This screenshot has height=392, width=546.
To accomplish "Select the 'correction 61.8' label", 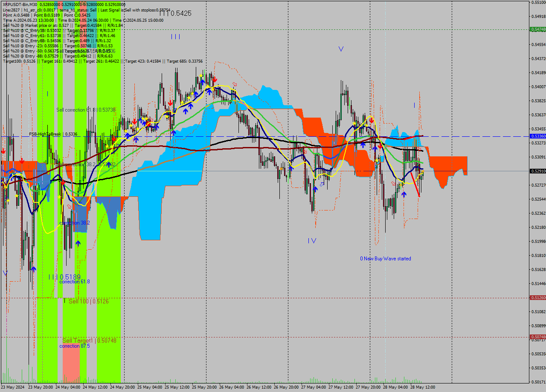I will coord(75,282).
